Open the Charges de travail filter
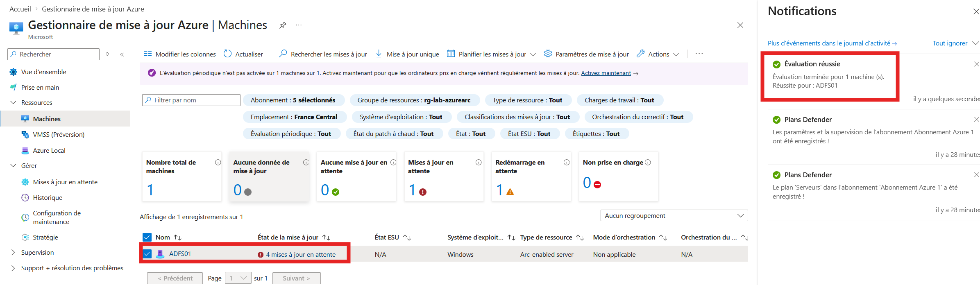This screenshot has height=285, width=980. (619, 100)
